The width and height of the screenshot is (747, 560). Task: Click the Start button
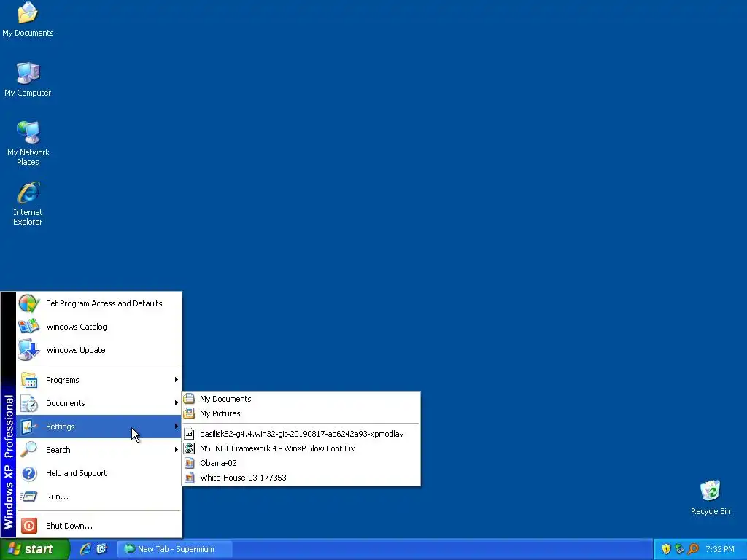pos(34,549)
